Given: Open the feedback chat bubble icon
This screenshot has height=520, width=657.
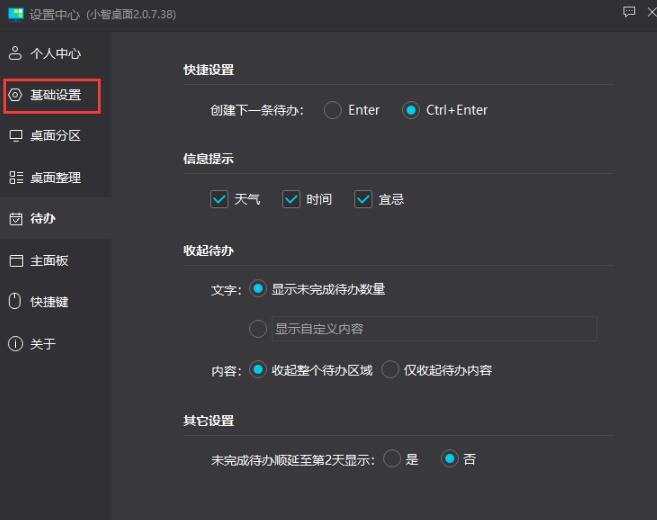Looking at the screenshot, I should tap(629, 12).
